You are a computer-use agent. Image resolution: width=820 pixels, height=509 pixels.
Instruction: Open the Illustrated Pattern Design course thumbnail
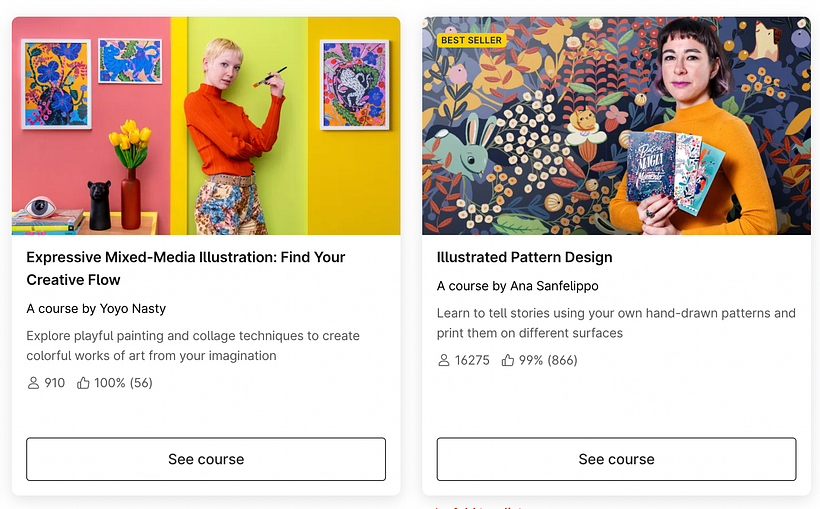tap(617, 126)
